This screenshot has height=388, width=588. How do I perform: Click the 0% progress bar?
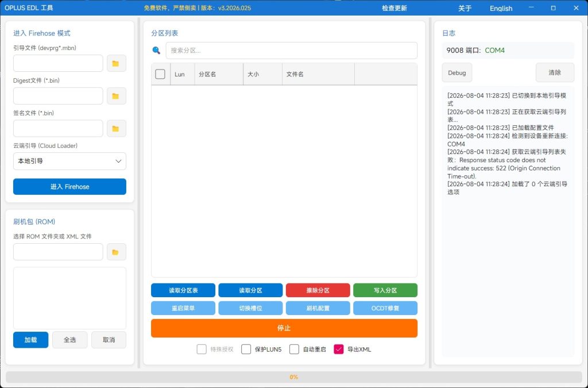coord(293,377)
